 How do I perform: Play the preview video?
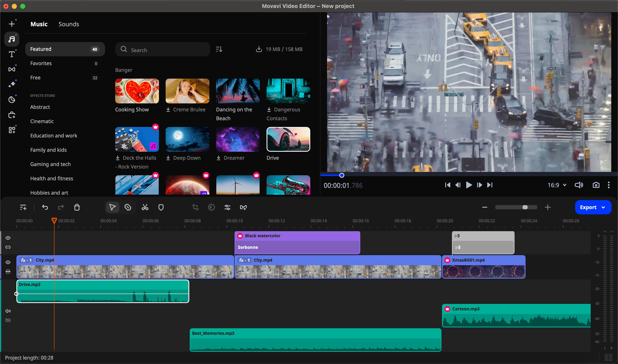[x=469, y=185]
